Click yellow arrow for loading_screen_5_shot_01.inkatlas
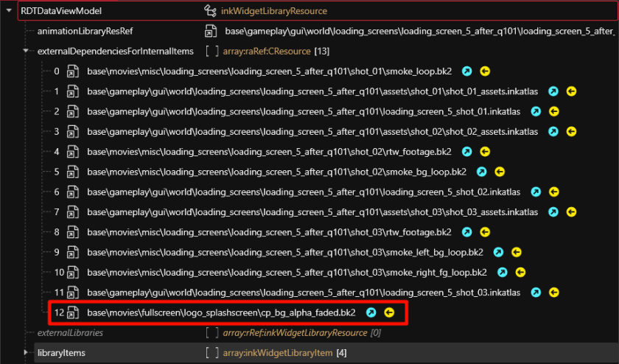Image resolution: width=619 pixels, height=364 pixels. coord(554,111)
